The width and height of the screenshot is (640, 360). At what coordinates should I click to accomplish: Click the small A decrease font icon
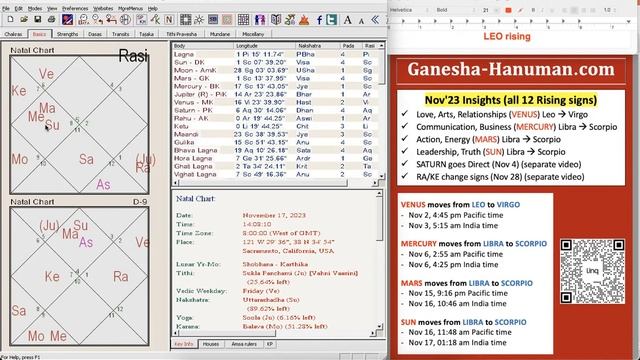pyautogui.click(x=361, y=20)
